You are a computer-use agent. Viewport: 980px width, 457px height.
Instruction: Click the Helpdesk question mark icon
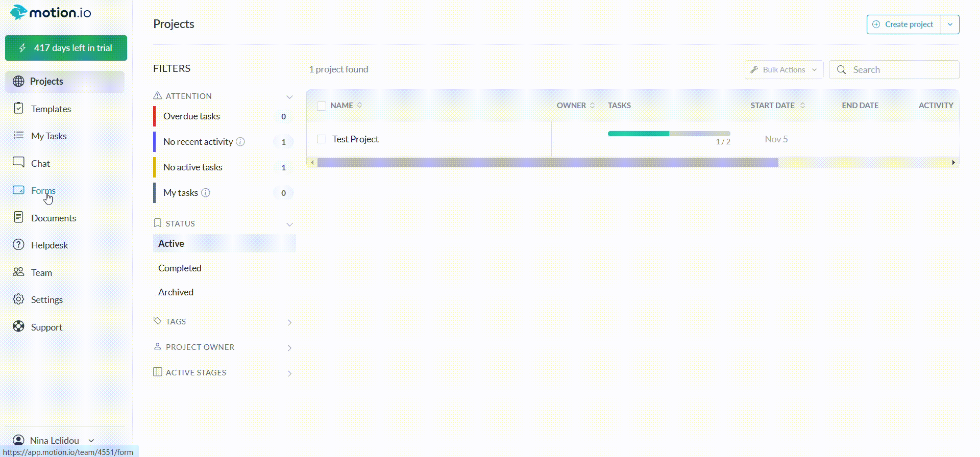click(18, 245)
